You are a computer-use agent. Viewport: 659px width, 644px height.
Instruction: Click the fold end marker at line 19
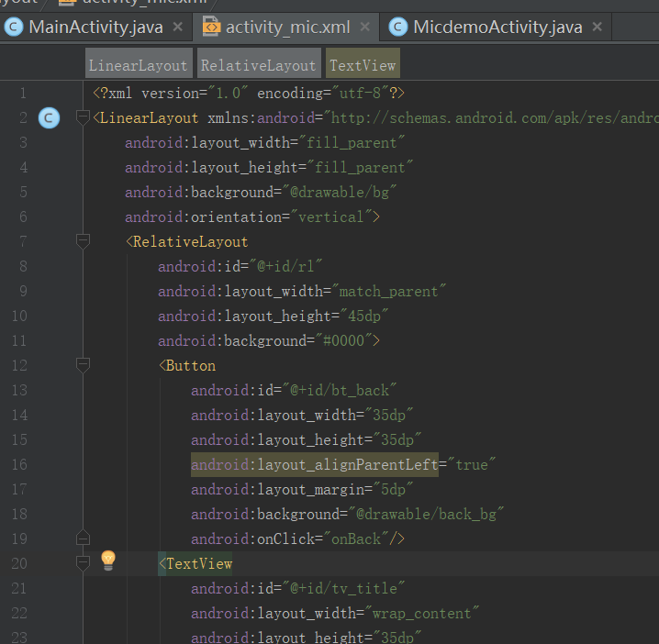(x=83, y=539)
